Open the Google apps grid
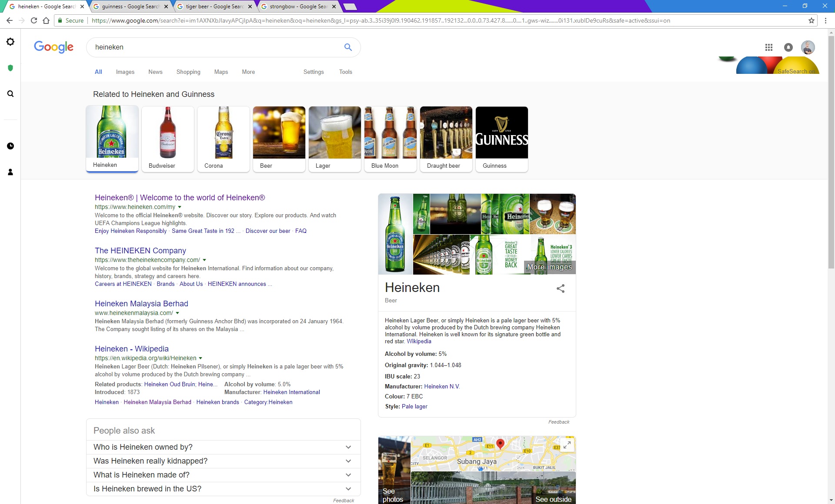 click(769, 47)
